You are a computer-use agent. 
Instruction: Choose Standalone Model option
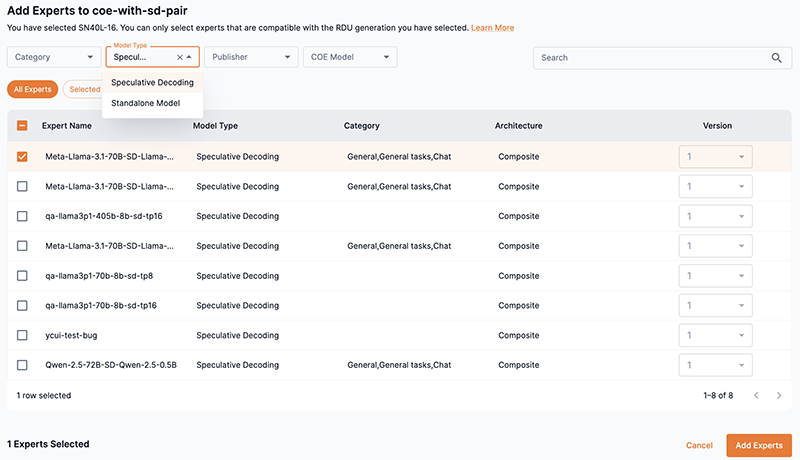[146, 103]
